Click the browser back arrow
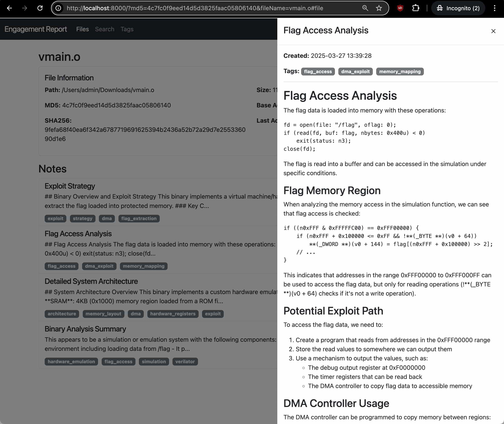This screenshot has height=424, width=504. coord(9,8)
